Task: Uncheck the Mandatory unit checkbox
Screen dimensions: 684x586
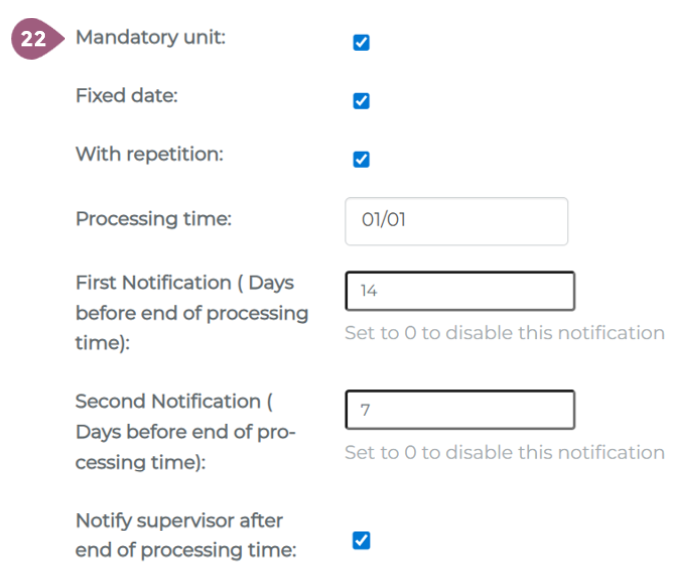Action: pos(362,43)
